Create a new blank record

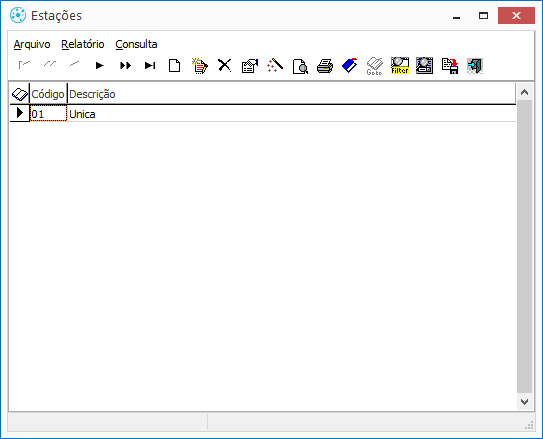coord(175,65)
